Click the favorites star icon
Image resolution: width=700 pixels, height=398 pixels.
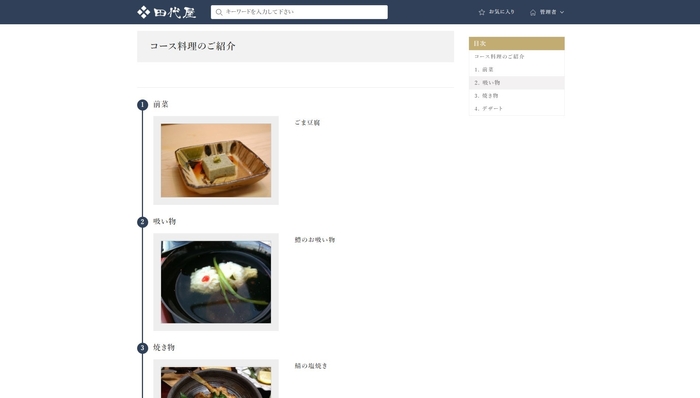tap(482, 12)
